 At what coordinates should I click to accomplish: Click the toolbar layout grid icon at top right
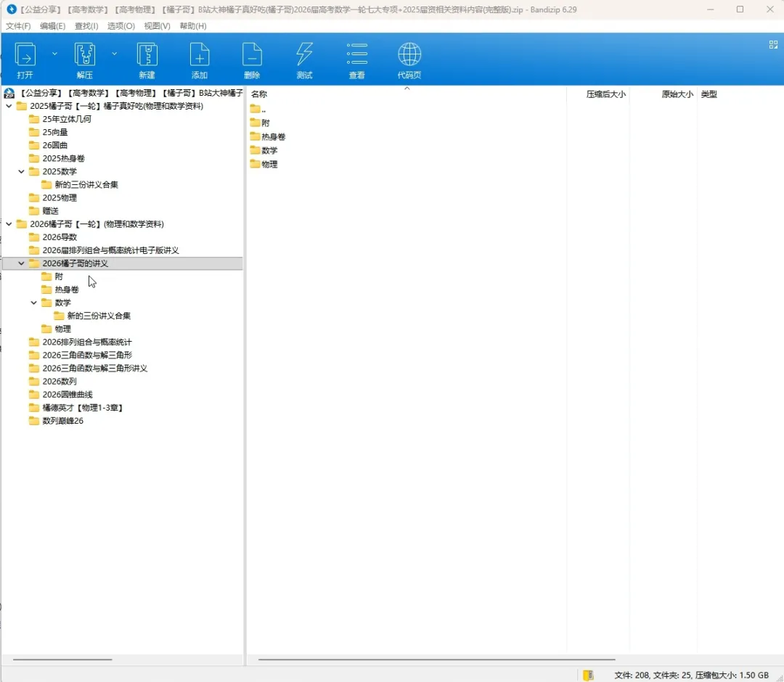(773, 45)
